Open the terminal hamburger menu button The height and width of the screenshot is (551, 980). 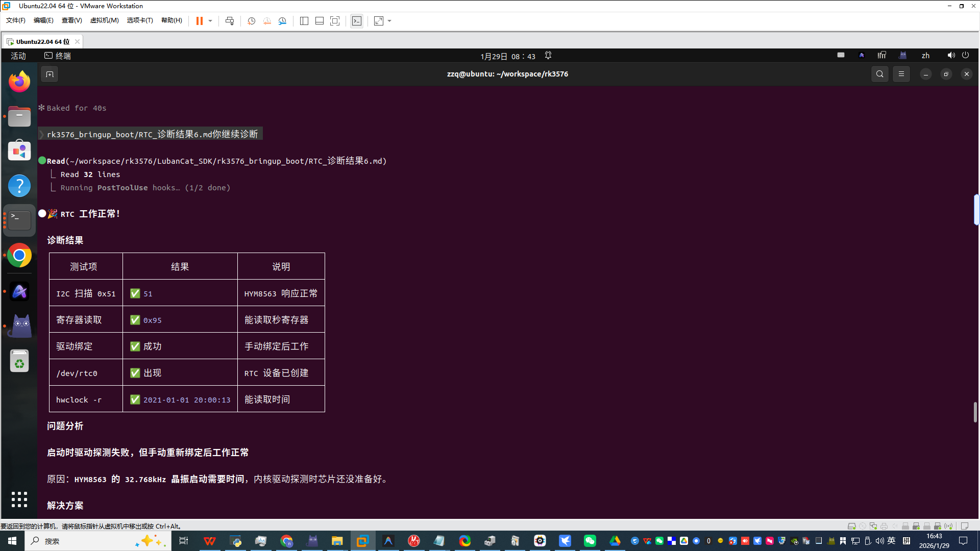[x=901, y=74]
